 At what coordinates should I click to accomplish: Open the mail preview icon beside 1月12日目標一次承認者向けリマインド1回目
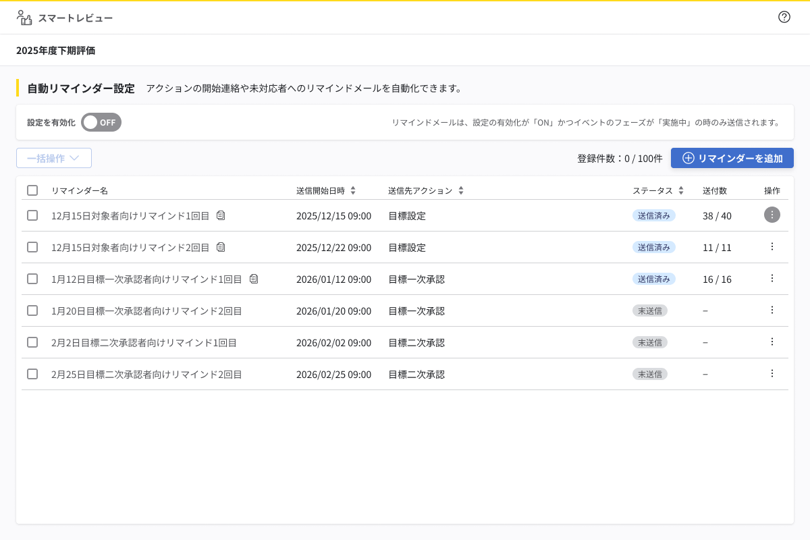pyautogui.click(x=254, y=279)
